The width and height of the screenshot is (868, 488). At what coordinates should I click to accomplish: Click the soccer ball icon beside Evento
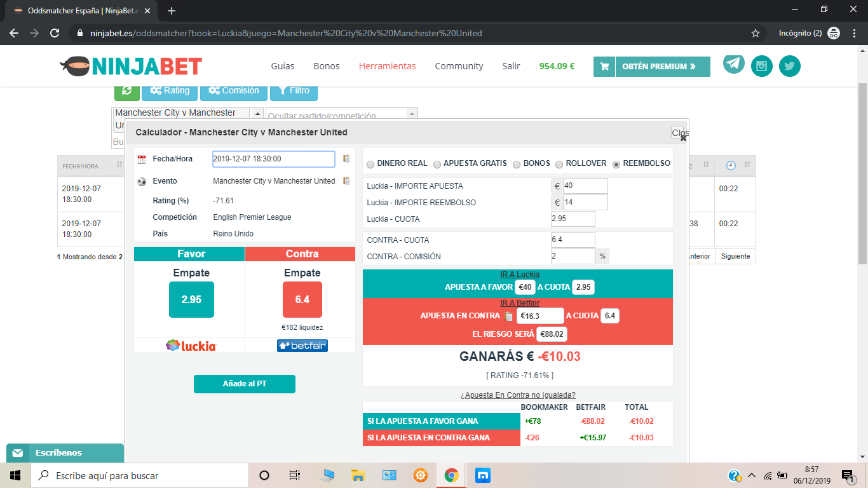142,182
